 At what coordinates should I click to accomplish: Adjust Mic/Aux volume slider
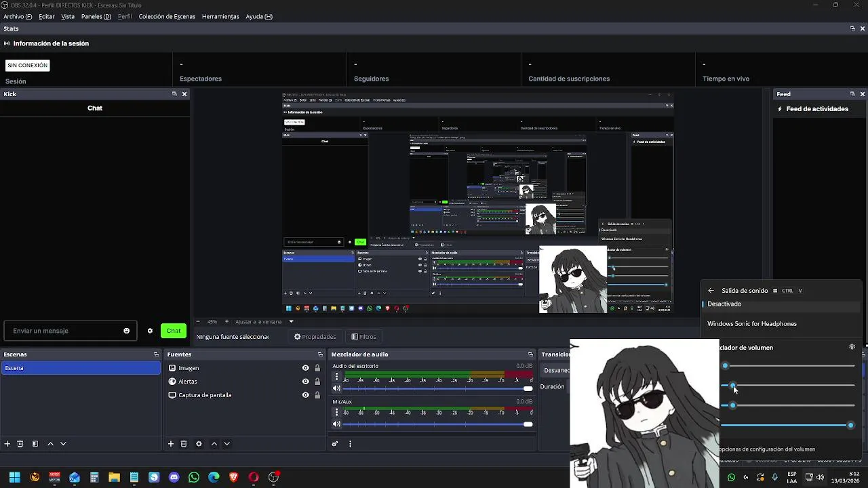(x=438, y=424)
